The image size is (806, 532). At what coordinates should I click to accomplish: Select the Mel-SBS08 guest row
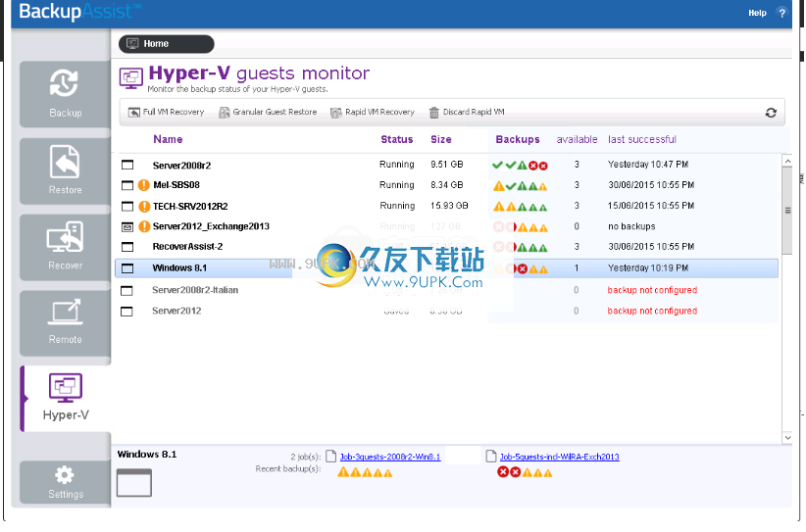[447, 185]
